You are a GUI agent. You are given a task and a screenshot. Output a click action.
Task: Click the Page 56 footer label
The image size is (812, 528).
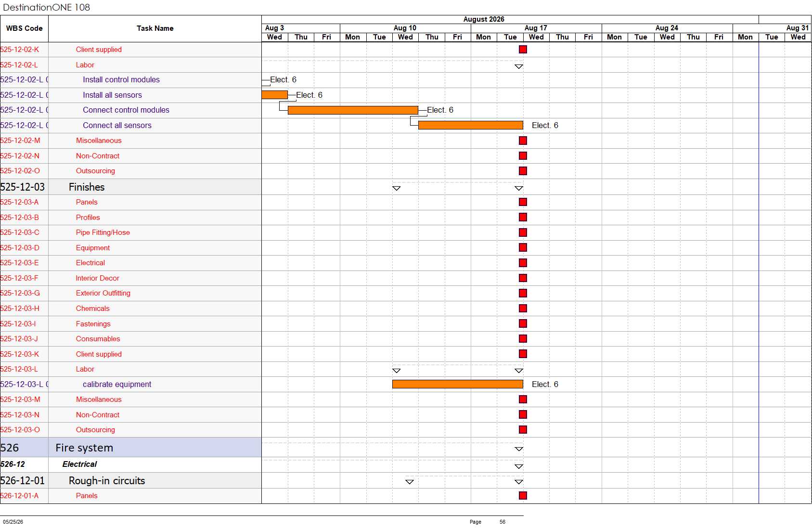(488, 522)
